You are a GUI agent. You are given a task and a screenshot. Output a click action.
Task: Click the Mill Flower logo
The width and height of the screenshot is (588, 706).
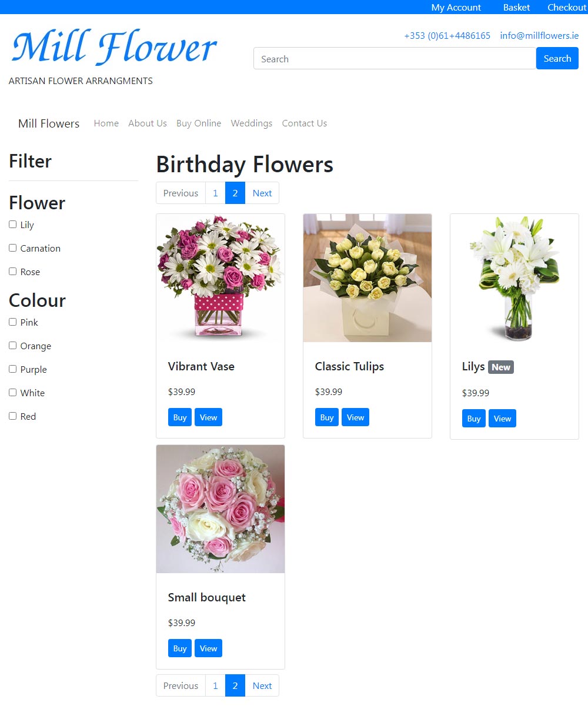[113, 47]
